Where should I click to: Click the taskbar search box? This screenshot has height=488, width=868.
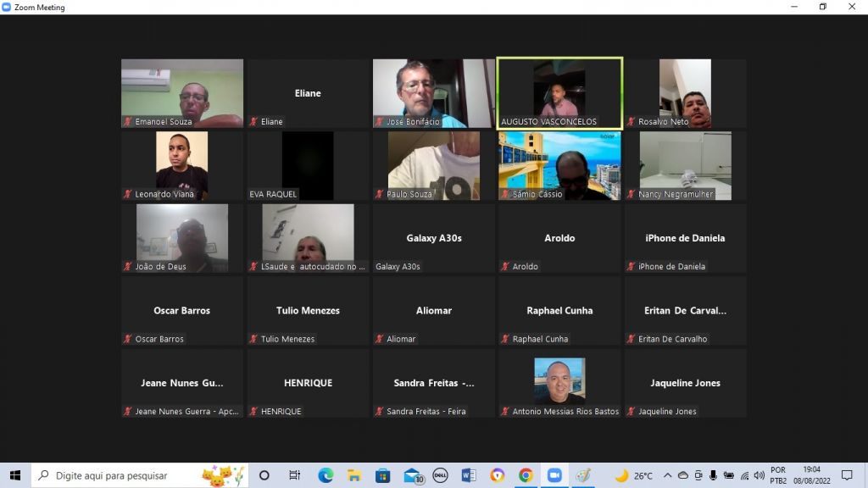click(140, 475)
